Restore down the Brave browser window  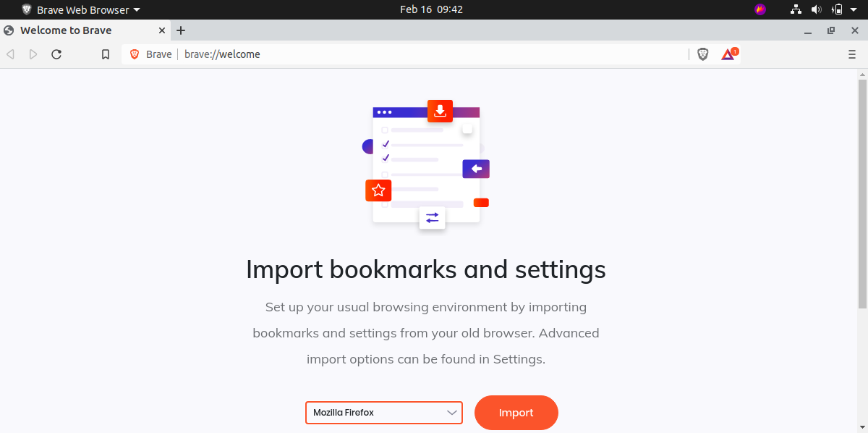[831, 30]
